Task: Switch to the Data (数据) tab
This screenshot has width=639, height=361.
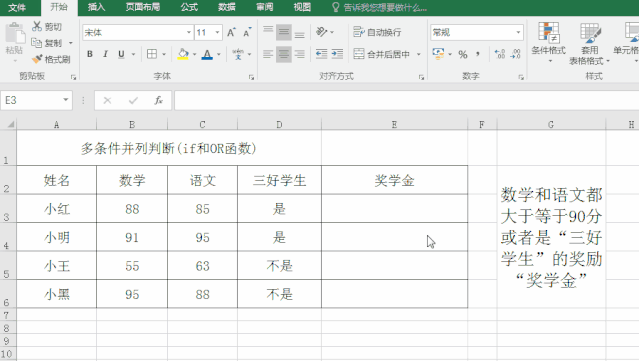Action: coord(227,7)
